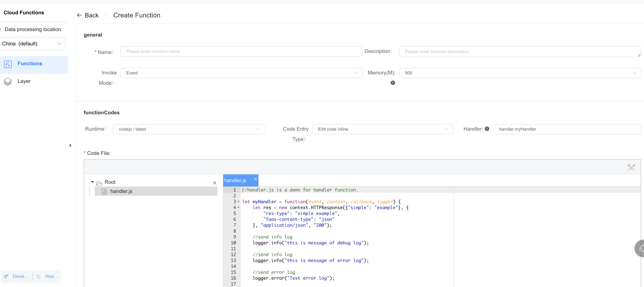
Task: Collapse the left panel with the chevron arrow
Action: pyautogui.click(x=70, y=145)
